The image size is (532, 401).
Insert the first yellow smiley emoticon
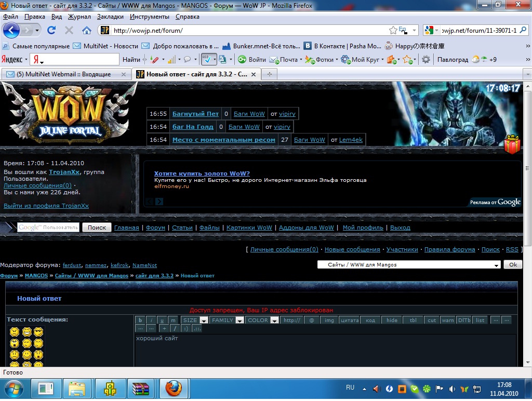[15, 331]
